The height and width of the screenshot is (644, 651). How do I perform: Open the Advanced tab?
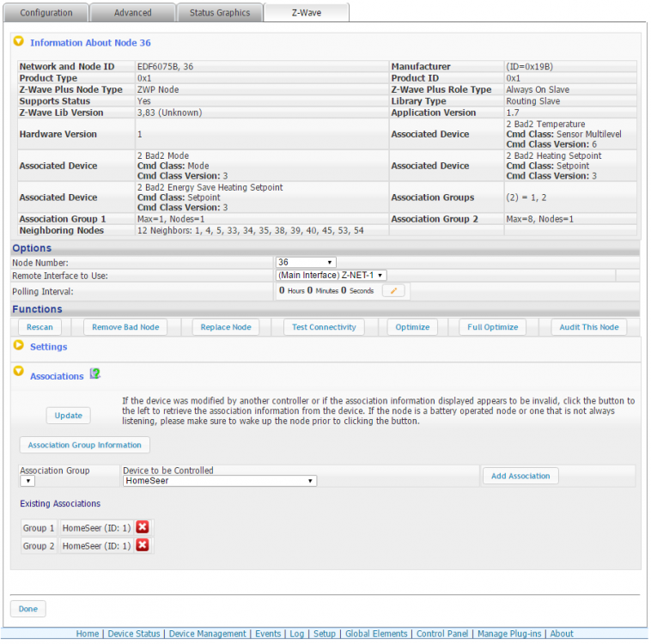pos(132,13)
